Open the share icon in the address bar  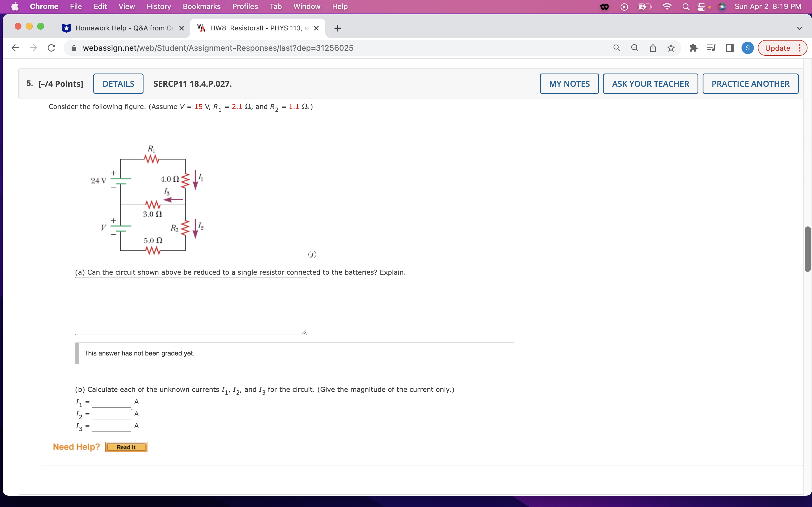pyautogui.click(x=652, y=48)
